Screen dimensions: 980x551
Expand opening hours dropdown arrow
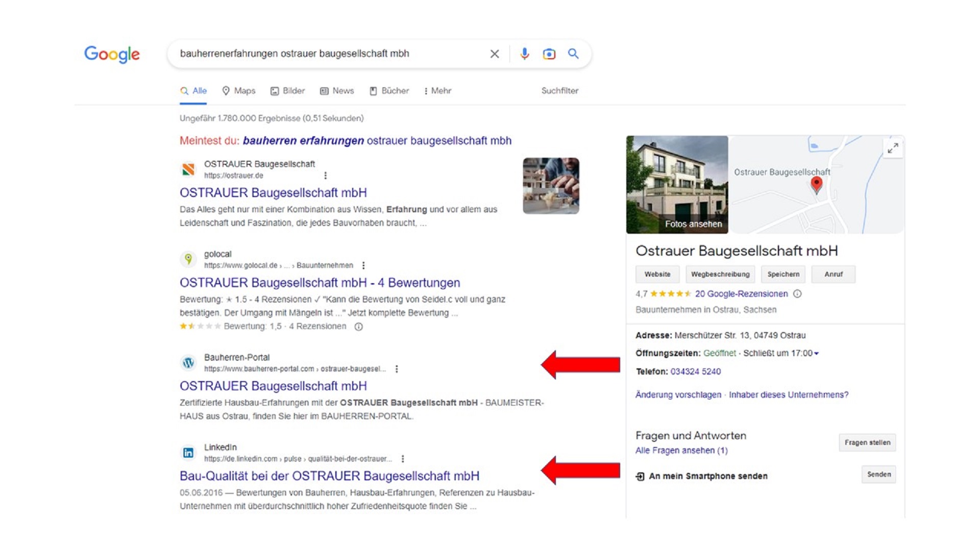[x=817, y=354]
